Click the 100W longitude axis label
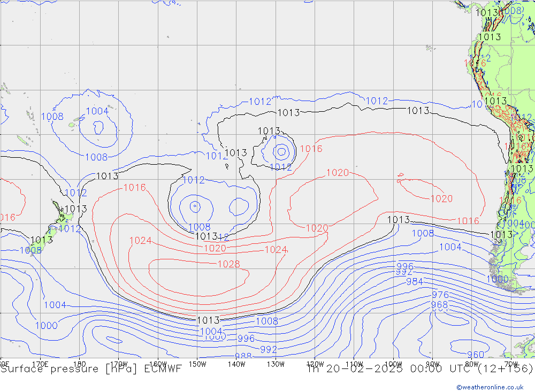 (393, 364)
